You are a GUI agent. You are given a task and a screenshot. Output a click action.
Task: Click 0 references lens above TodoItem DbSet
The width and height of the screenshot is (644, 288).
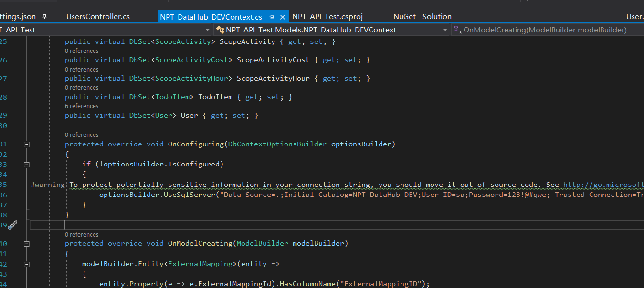coord(82,88)
